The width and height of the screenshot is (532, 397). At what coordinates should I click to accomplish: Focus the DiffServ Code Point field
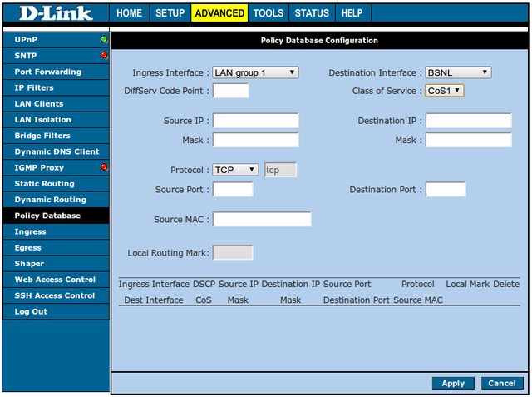(231, 91)
